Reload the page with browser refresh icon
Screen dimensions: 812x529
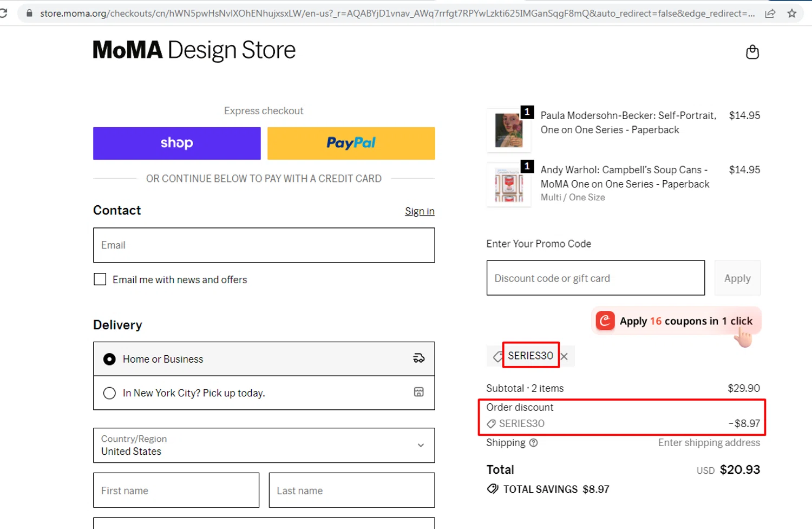click(3, 13)
